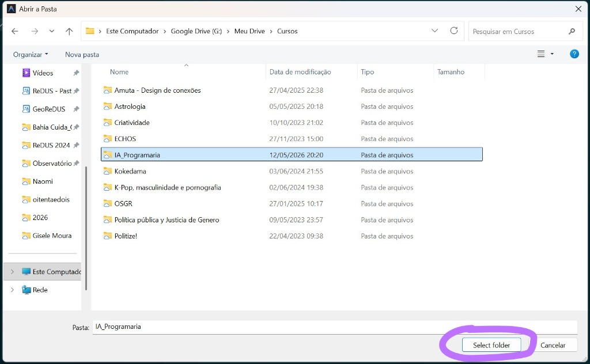The image size is (590, 364).
Task: Click the navigation pane scrollbar
Action: pos(86,228)
